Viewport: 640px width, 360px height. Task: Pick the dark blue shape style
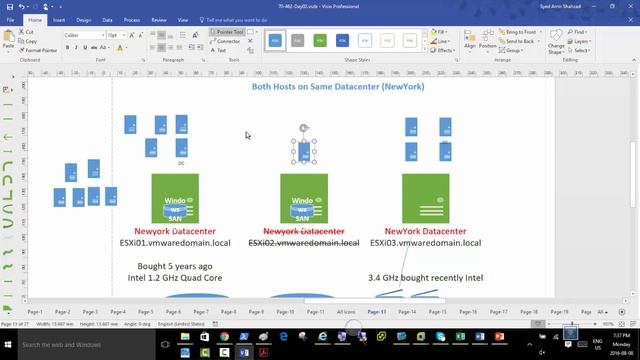coord(342,40)
